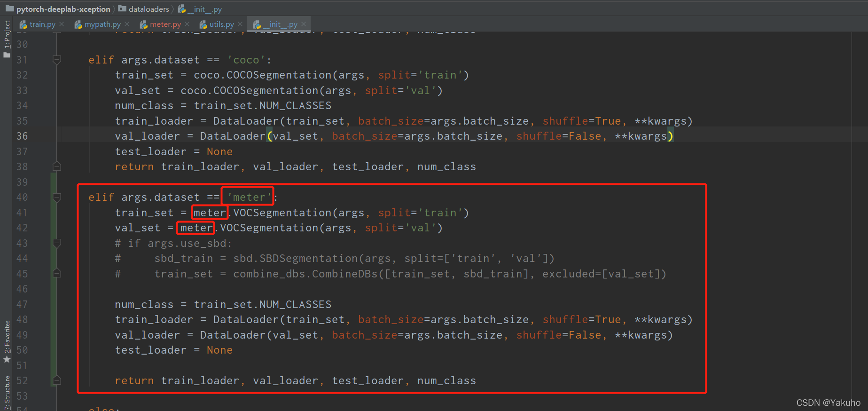Click shuffle=False on line 36
Screen dimensions: 868x411
(559, 136)
